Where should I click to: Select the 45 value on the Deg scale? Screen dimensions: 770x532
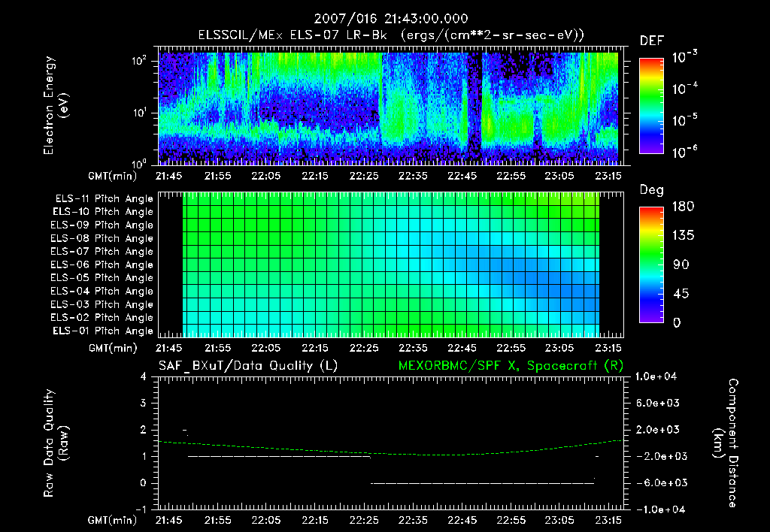pos(681,294)
